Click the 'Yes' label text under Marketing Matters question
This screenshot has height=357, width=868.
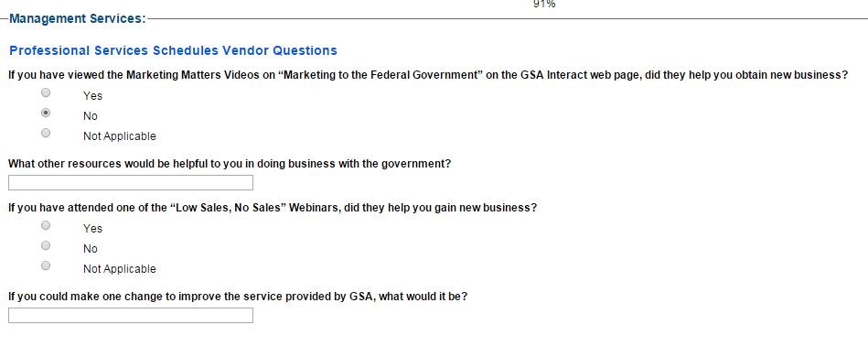tap(93, 96)
